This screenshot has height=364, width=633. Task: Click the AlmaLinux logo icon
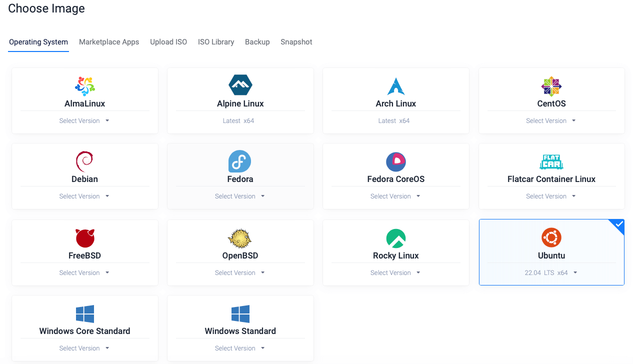pyautogui.click(x=85, y=86)
